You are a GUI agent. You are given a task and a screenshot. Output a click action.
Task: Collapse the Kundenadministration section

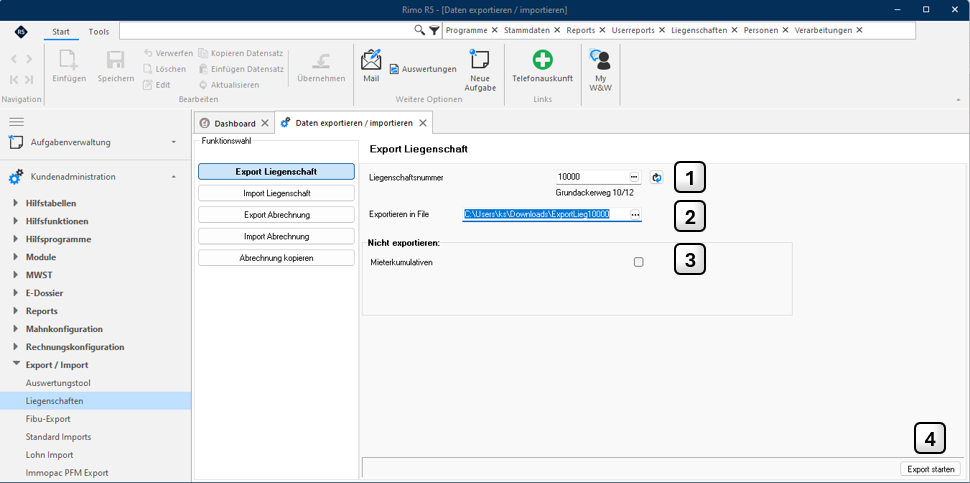point(174,177)
